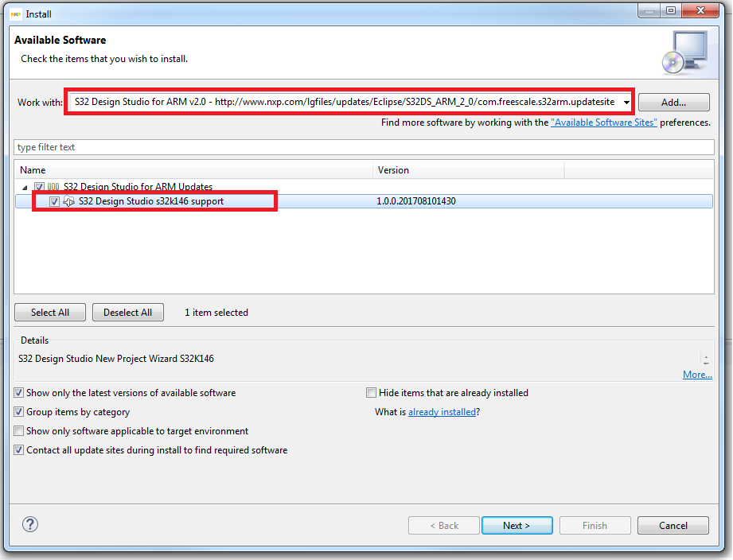The width and height of the screenshot is (733, 560).
Task: Click the Deselect All button
Action: click(x=127, y=313)
